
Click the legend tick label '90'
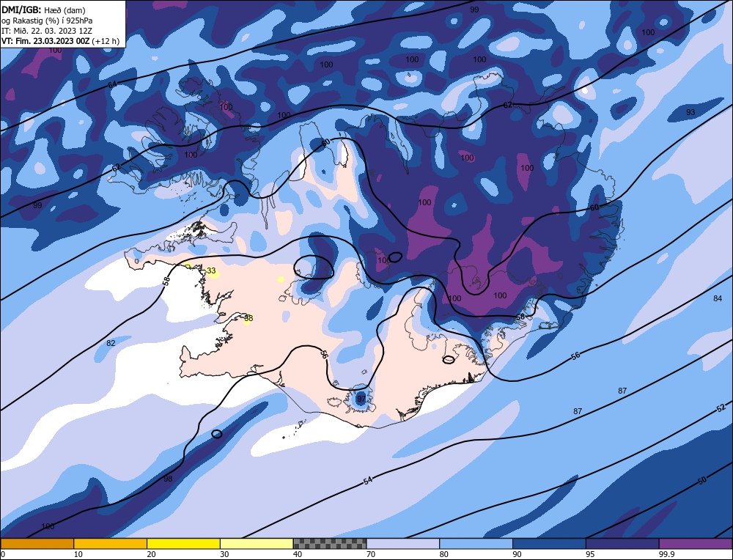(x=517, y=554)
